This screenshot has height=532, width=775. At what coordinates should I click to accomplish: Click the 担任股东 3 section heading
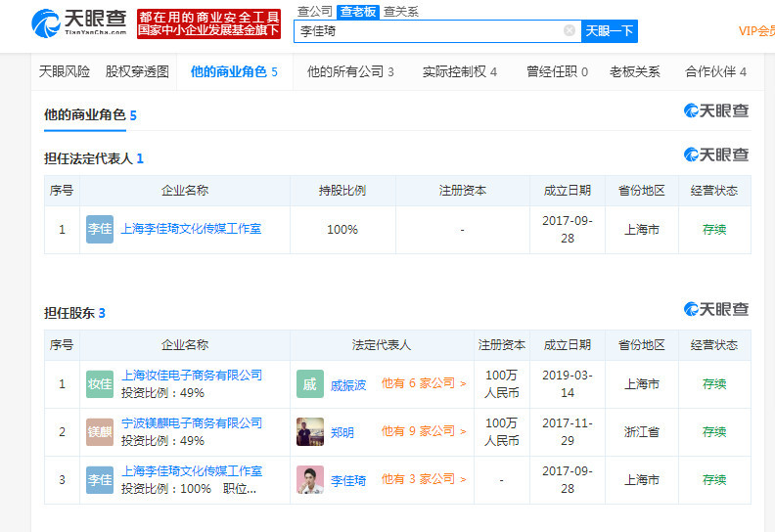(74, 313)
